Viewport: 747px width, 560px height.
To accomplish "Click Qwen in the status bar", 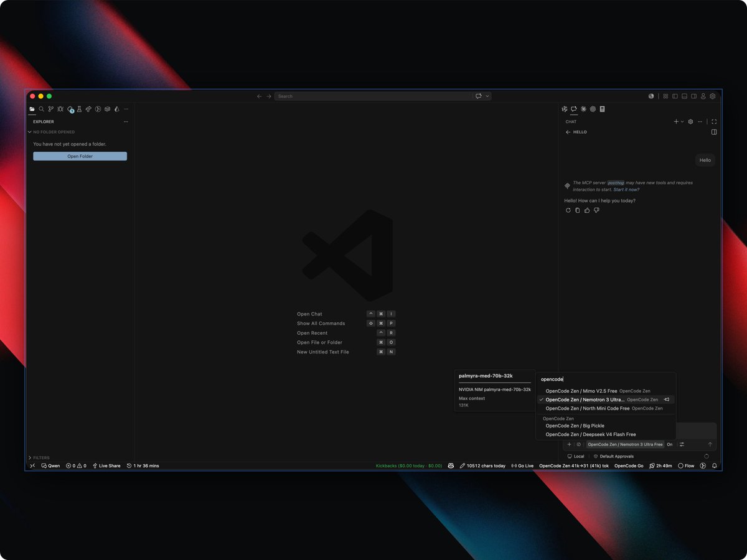I will (x=51, y=465).
